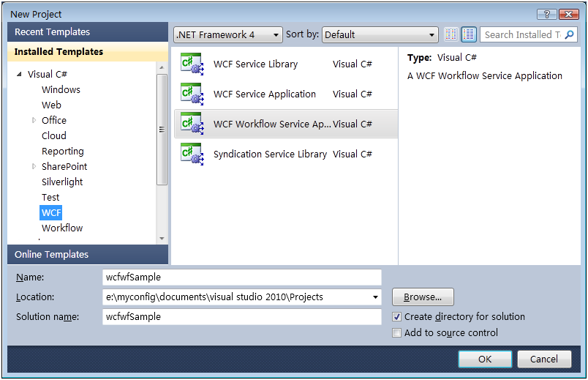This screenshot has width=588, height=380.
Task: Open the Location path dropdown arrow
Action: pos(375,297)
